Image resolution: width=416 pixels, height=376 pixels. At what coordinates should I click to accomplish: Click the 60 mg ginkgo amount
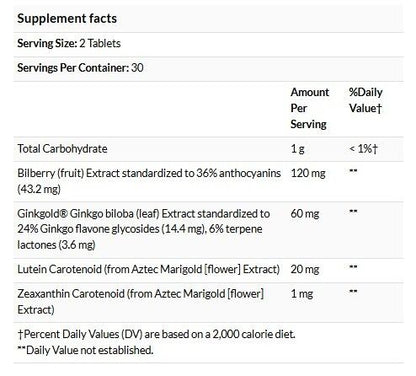tap(305, 213)
